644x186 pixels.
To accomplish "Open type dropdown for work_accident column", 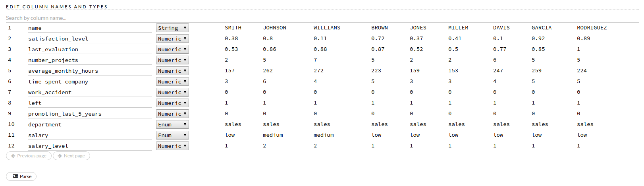I will (172, 92).
